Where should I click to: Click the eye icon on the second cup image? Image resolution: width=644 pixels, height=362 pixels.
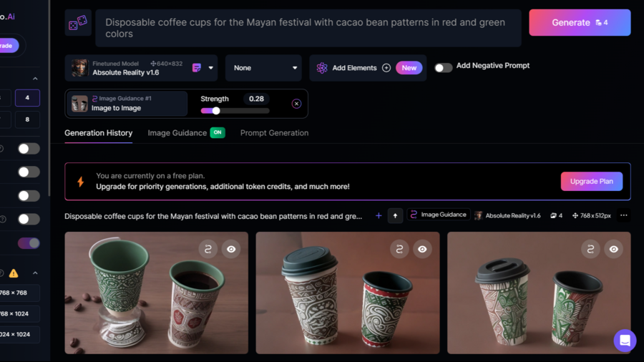pos(422,249)
